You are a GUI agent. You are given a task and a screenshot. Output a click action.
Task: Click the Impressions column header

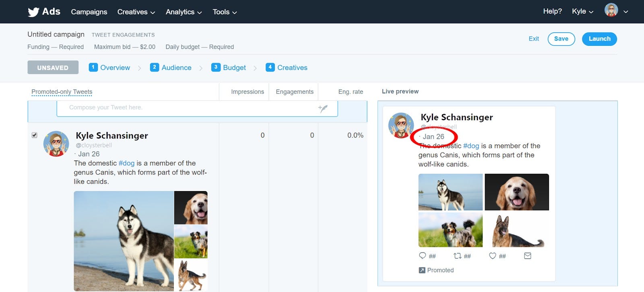pos(248,92)
